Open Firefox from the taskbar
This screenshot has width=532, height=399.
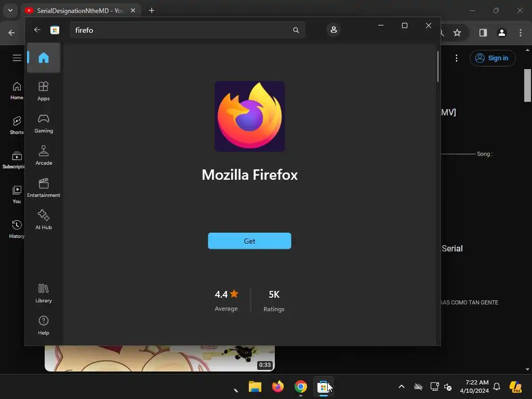pos(278,387)
